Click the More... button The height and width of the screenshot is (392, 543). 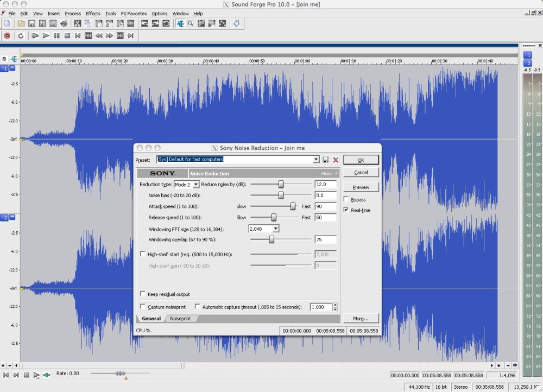(361, 319)
